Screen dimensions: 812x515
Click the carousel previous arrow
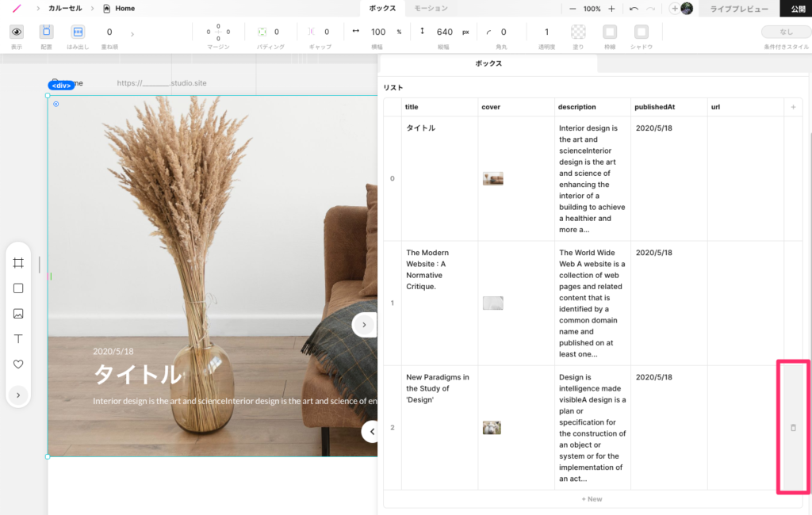click(371, 431)
